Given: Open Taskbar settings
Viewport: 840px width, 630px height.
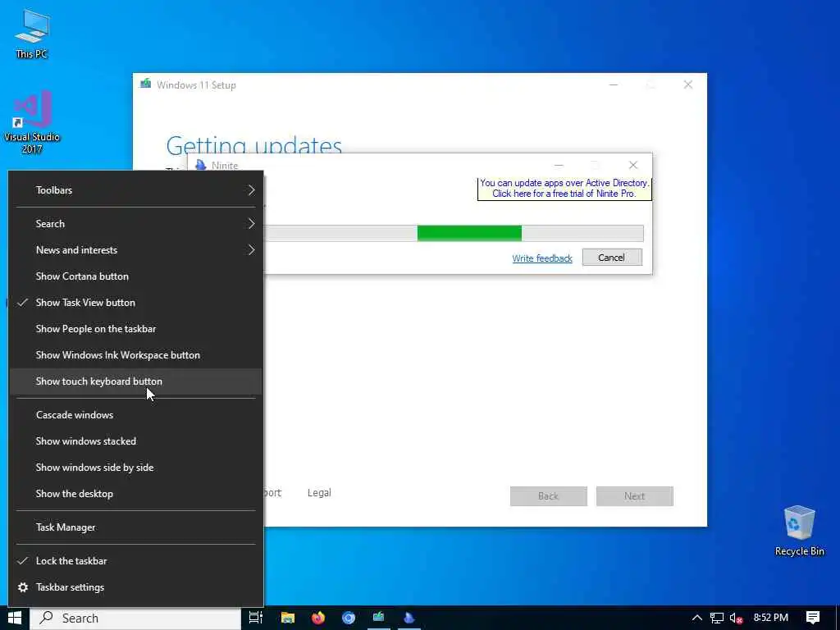Looking at the screenshot, I should tap(136, 587).
